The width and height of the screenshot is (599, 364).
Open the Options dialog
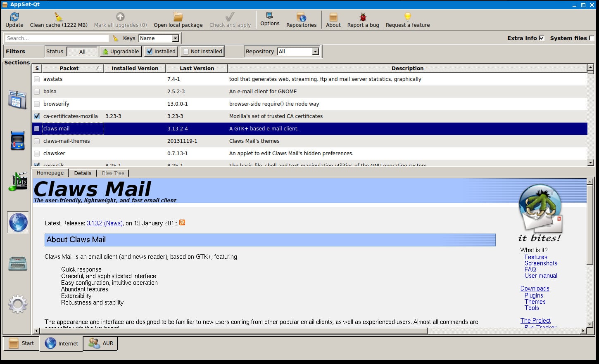click(x=270, y=19)
